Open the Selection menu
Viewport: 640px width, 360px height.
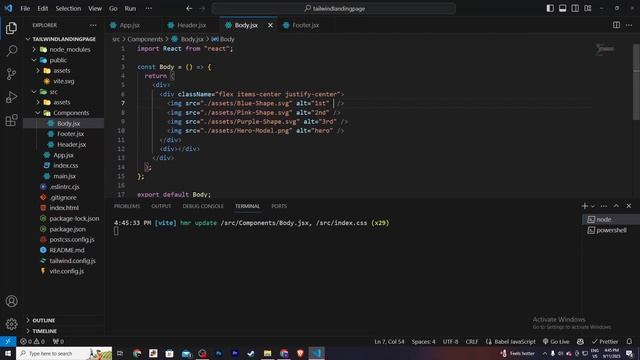68,8
